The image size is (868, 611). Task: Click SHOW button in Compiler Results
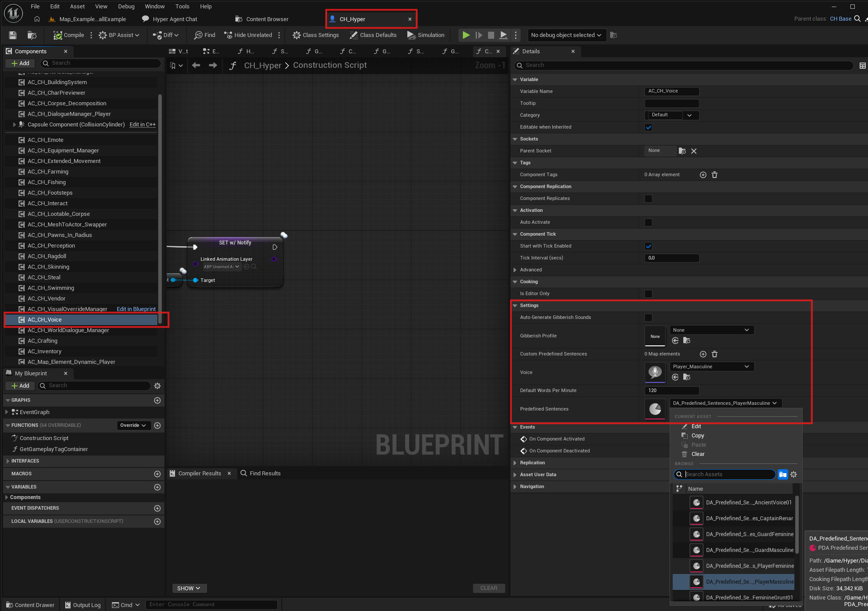(x=189, y=589)
